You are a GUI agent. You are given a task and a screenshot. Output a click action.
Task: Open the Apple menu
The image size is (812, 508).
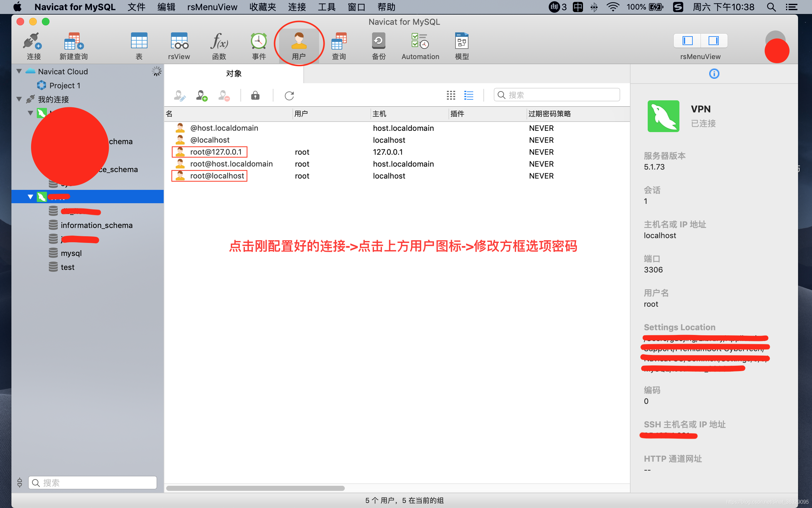[x=17, y=7]
